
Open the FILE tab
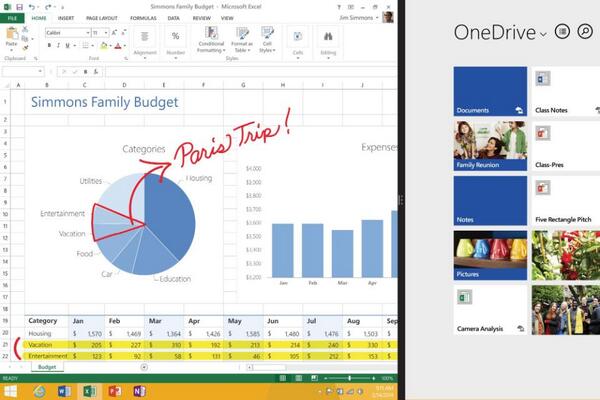(x=12, y=18)
